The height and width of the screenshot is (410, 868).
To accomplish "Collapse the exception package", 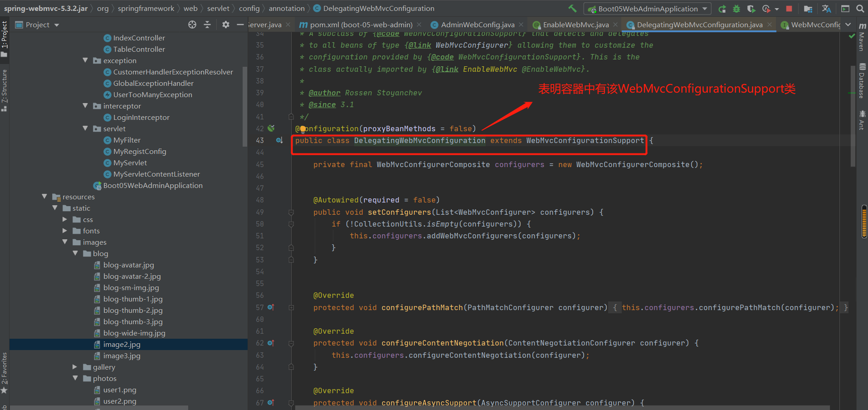I will pyautogui.click(x=85, y=60).
